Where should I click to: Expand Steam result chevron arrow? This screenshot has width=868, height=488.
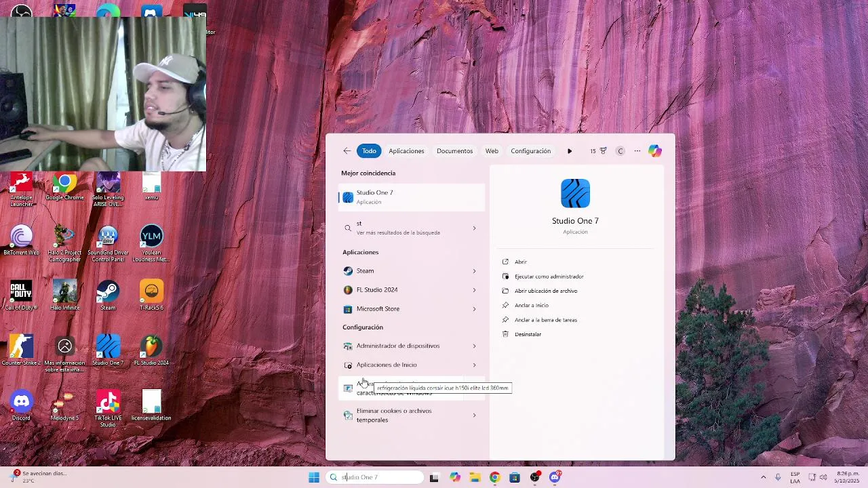(474, 271)
